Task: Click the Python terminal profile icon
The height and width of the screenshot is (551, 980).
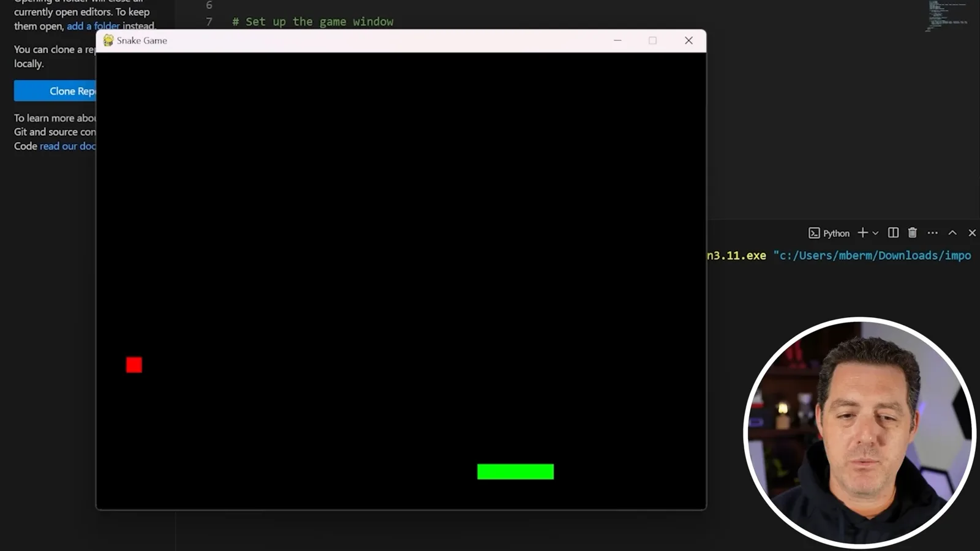Action: point(814,233)
